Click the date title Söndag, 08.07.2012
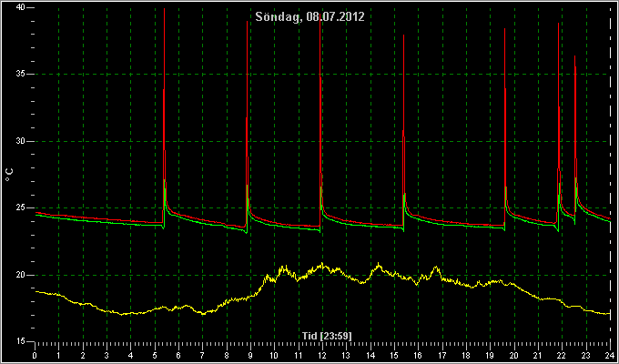Image resolution: width=619 pixels, height=364 pixels. tap(309, 16)
